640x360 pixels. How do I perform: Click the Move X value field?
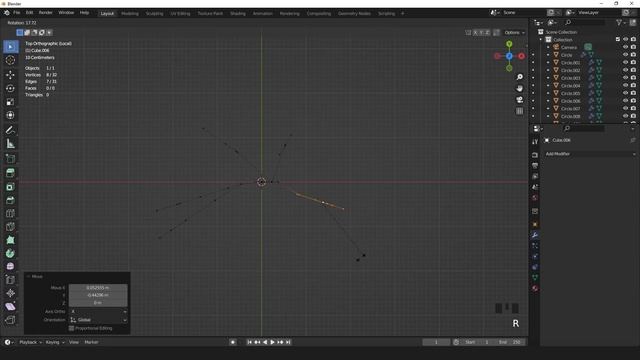pos(98,288)
